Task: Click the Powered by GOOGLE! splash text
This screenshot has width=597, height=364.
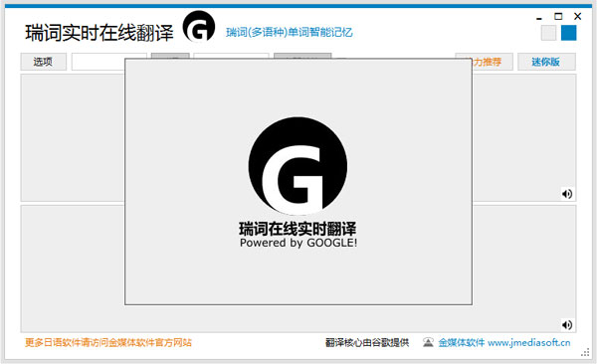Action: pos(298,243)
